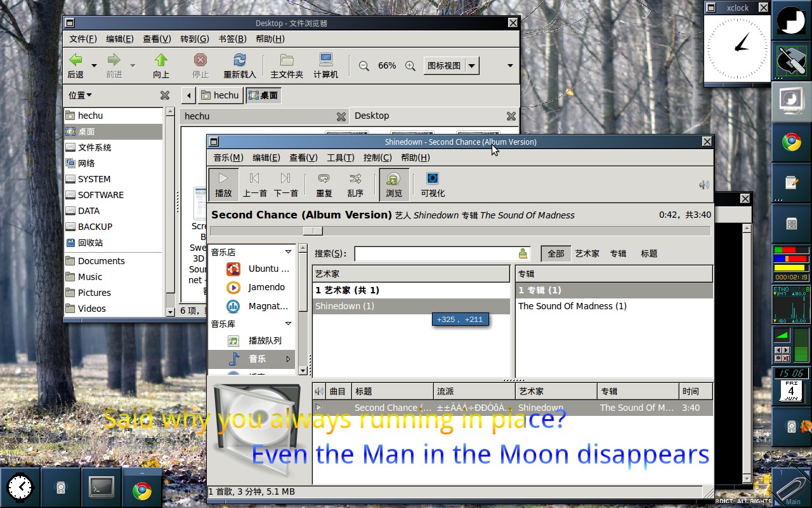This screenshot has width=812, height=508.
Task: Skip ahead with the 下一首 button
Action: click(286, 185)
